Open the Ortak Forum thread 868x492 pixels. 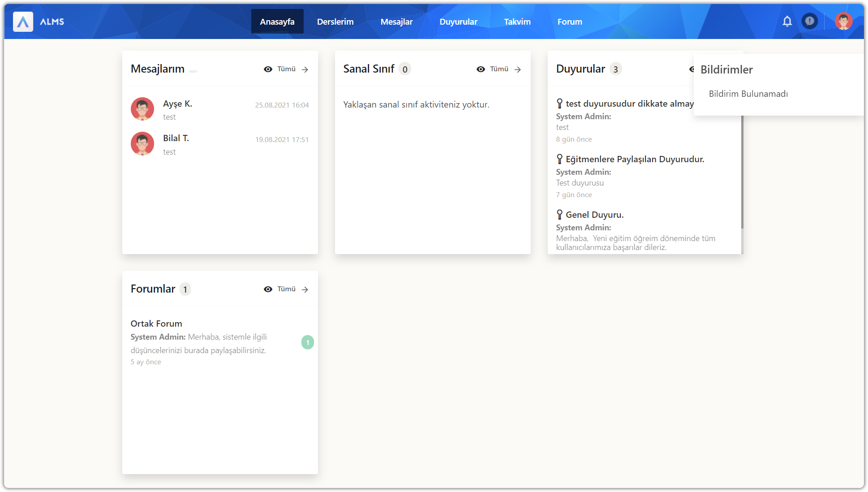pyautogui.click(x=156, y=324)
